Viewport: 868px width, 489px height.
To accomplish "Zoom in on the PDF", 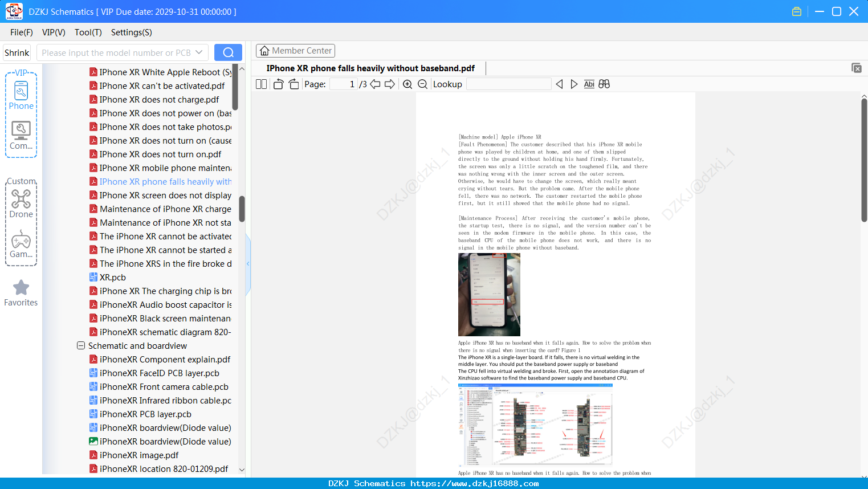I will pos(407,84).
